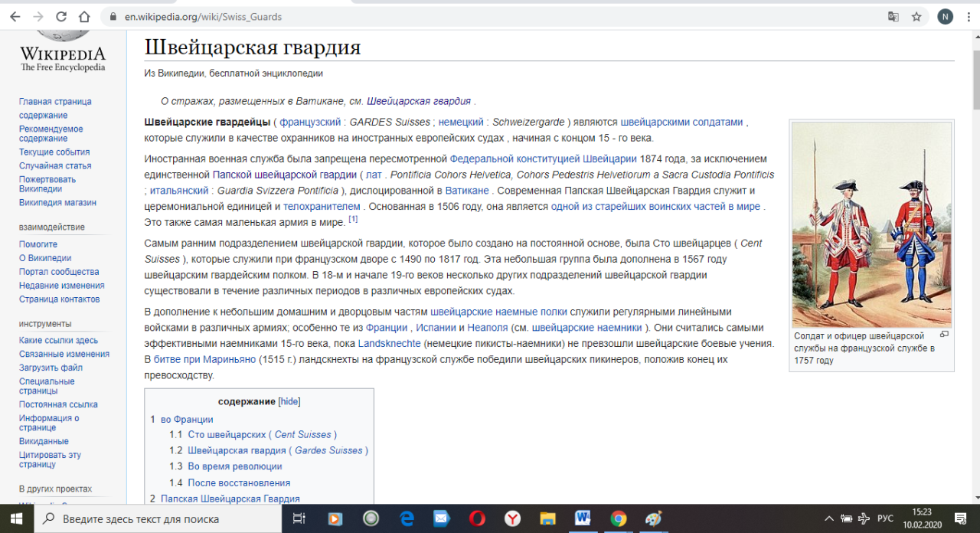
Task: Open Портал сообщества in sidebar
Action: coord(59,272)
